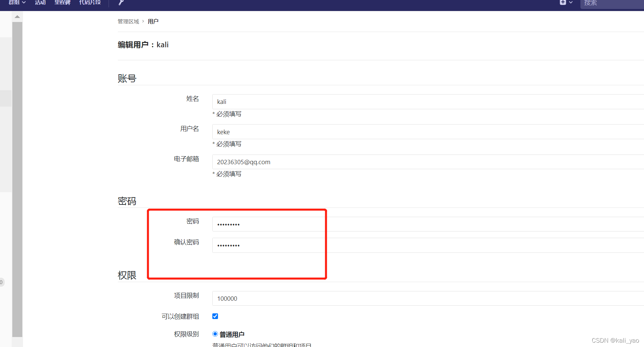Click the new item plus icon in the navbar

click(563, 2)
